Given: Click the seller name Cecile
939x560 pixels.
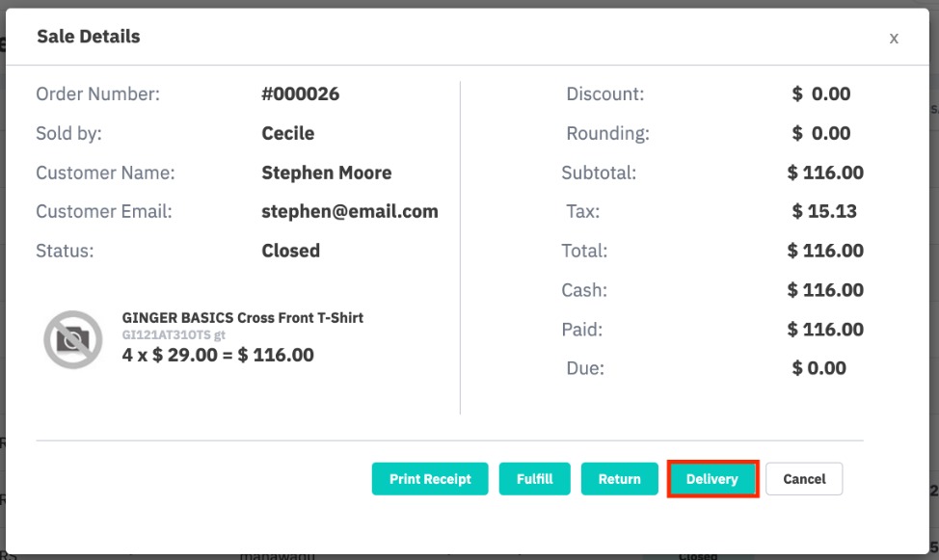Looking at the screenshot, I should [288, 134].
